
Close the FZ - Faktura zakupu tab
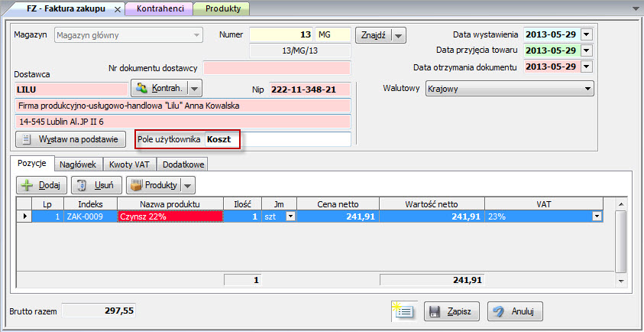[117, 8]
